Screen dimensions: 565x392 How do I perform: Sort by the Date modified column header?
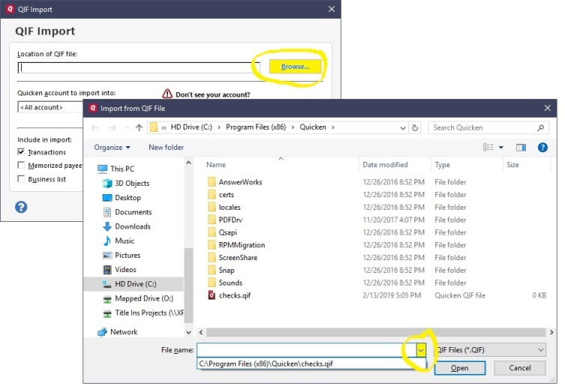tap(385, 165)
